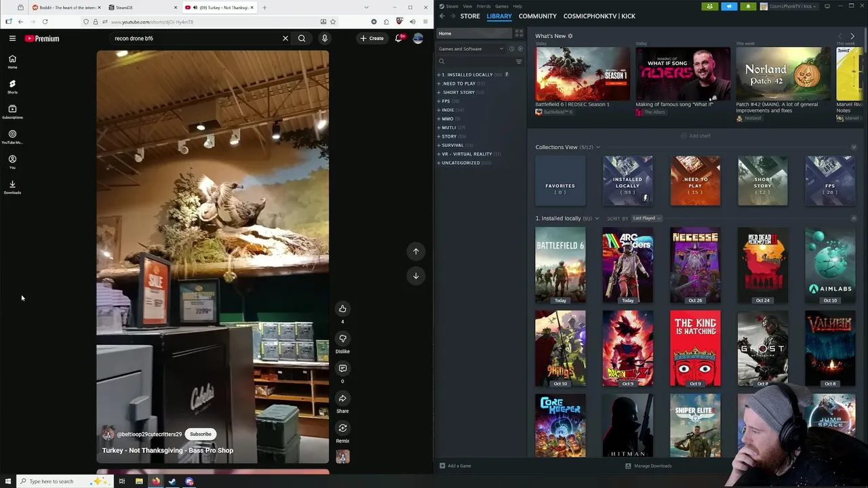The width and height of the screenshot is (868, 488).
Task: Open Steam notifications bell button
Action: click(748, 6)
